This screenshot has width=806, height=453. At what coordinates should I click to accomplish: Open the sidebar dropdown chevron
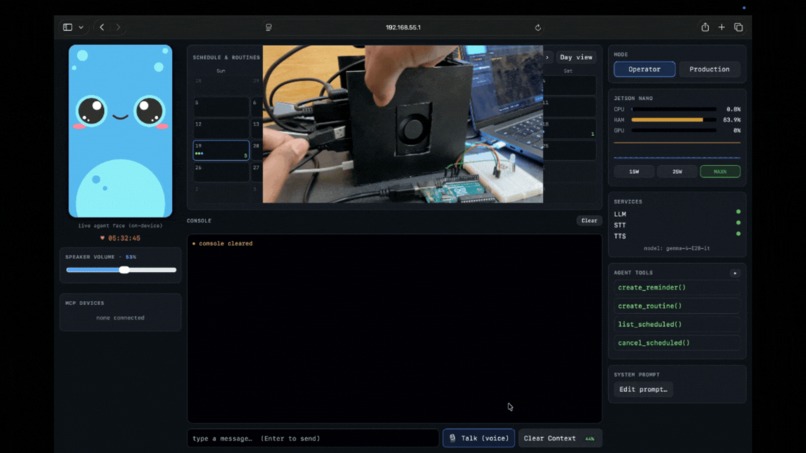pos(81,27)
